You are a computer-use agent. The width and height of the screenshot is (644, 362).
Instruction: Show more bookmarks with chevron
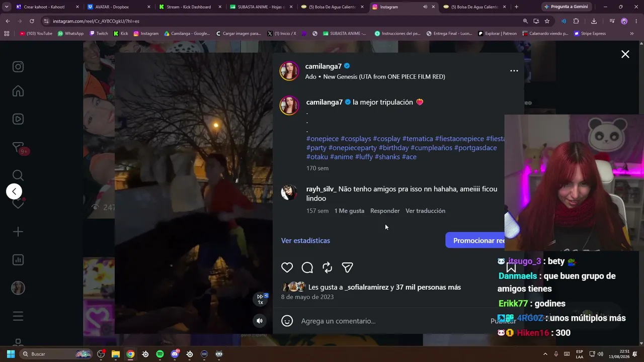632,34
